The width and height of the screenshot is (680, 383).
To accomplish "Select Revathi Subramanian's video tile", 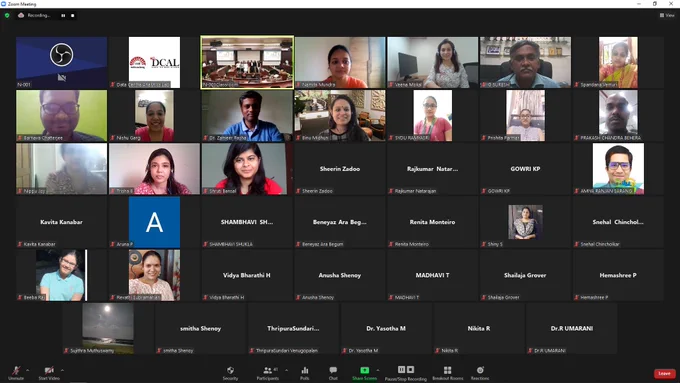I will click(x=154, y=275).
